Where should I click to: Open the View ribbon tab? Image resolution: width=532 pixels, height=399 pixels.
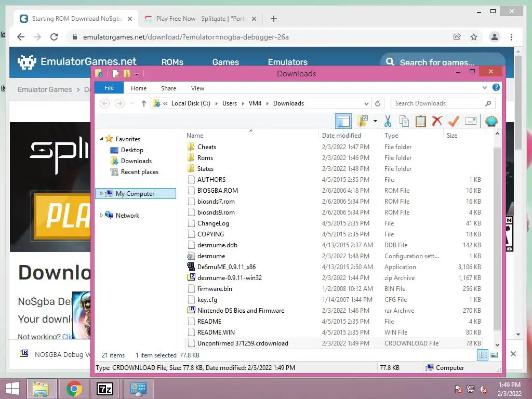click(197, 88)
